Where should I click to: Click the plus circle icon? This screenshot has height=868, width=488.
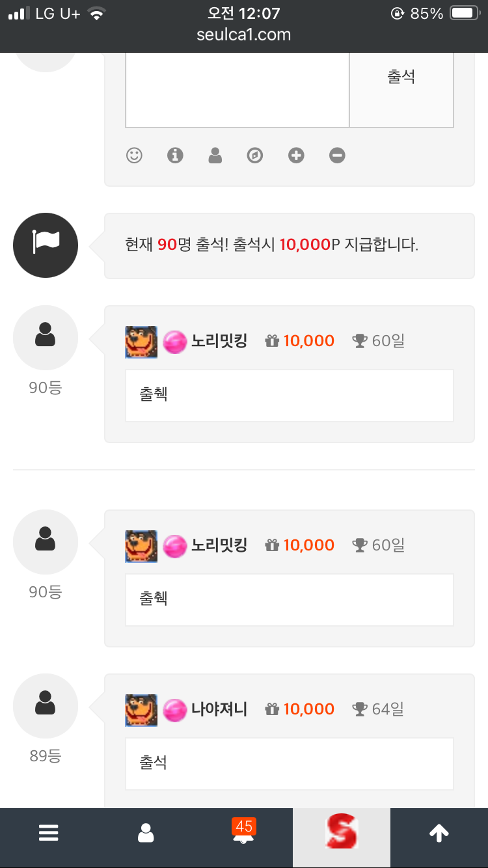(x=296, y=156)
